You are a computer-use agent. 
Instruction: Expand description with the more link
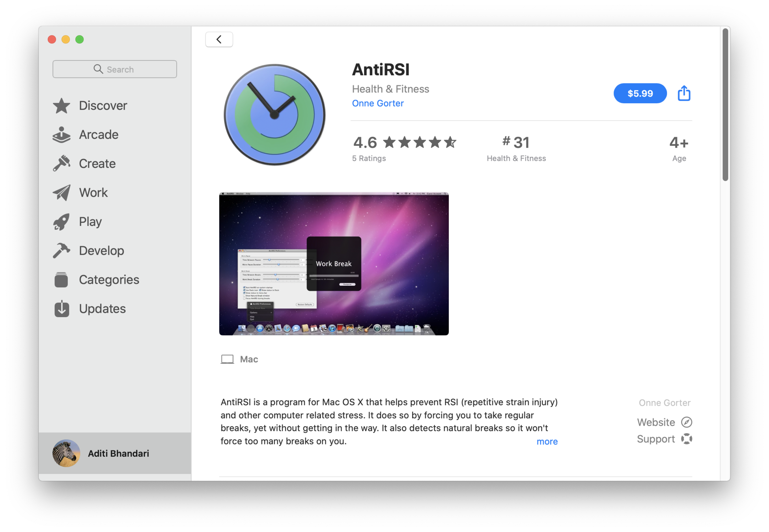pos(547,441)
